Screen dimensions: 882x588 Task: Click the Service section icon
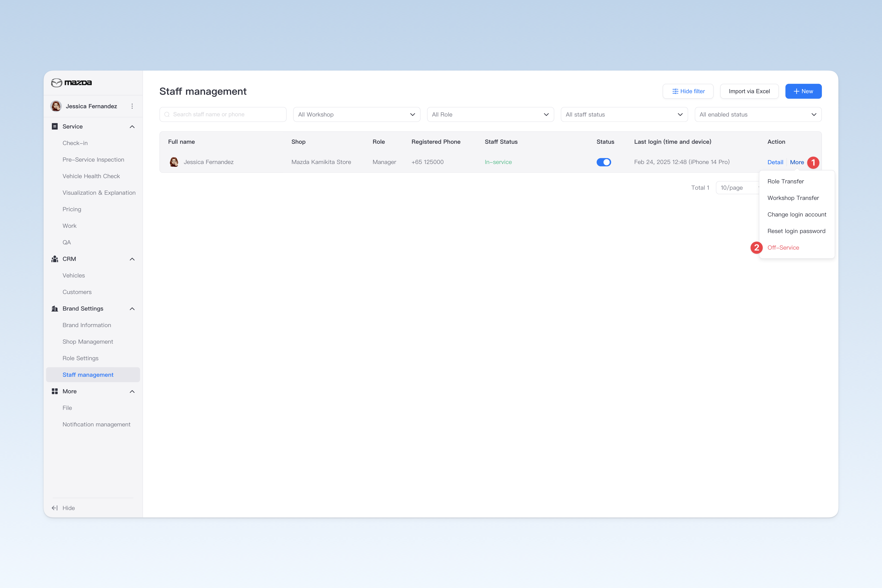(55, 126)
